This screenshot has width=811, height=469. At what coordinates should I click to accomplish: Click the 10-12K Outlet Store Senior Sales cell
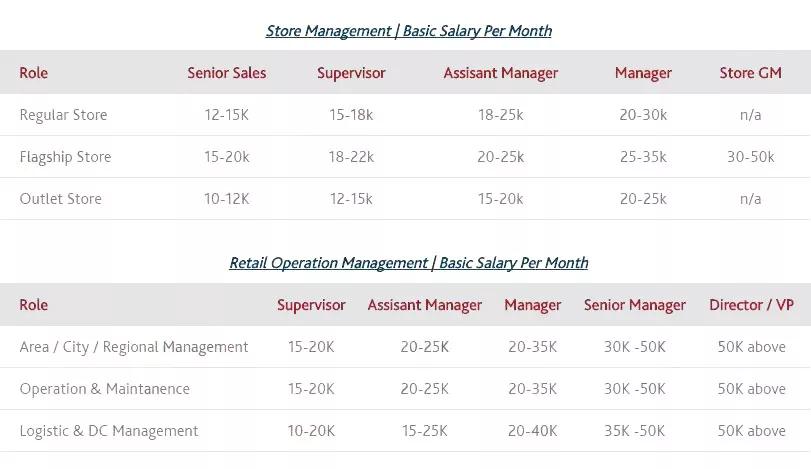pyautogui.click(x=227, y=199)
